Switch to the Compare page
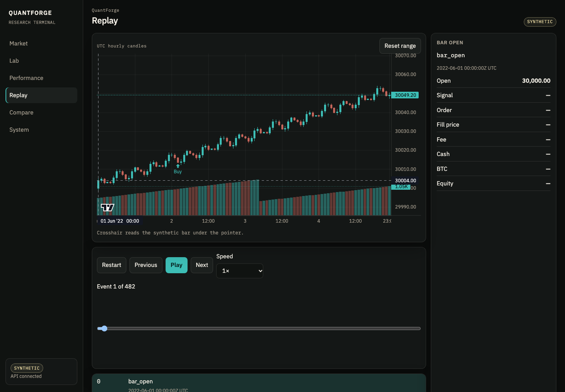The width and height of the screenshot is (565, 392). click(x=41, y=113)
